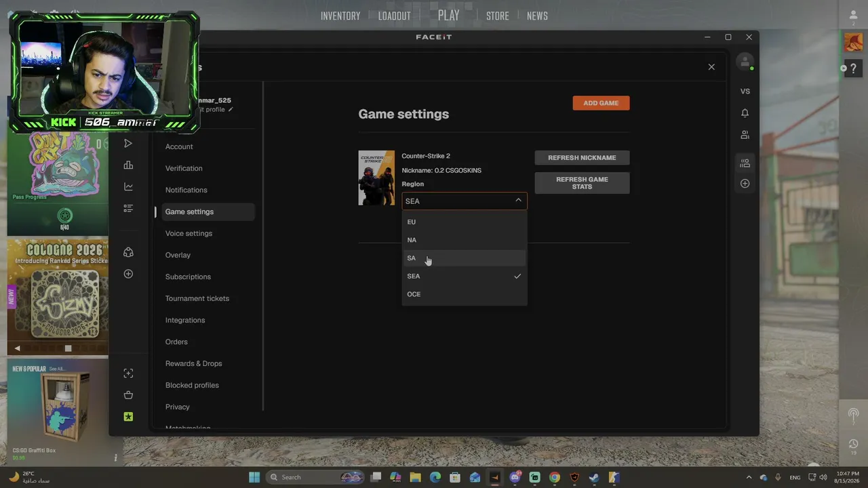Open the CS2 INVENTORY tab

point(340,16)
